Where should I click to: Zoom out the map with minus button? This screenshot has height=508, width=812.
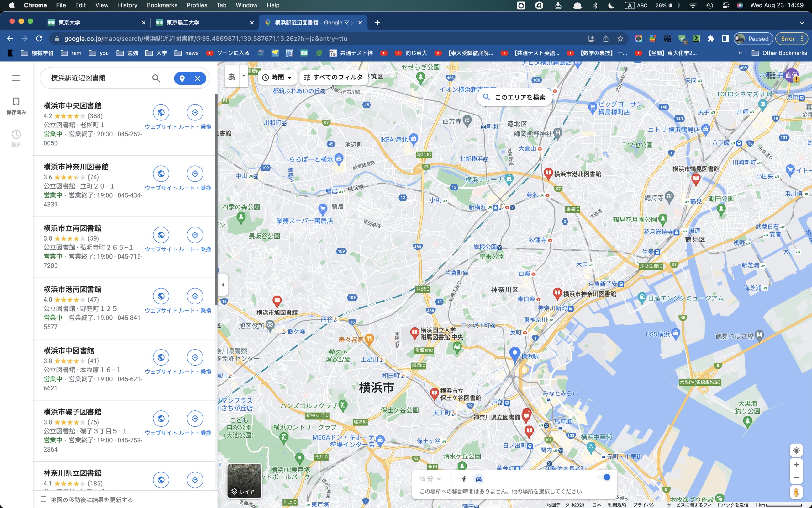pyautogui.click(x=796, y=478)
